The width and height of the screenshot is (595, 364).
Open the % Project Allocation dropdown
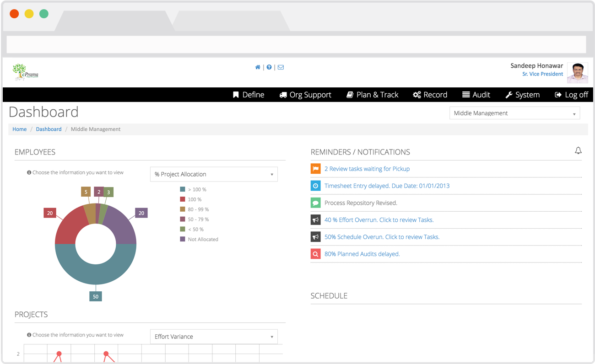click(x=214, y=174)
